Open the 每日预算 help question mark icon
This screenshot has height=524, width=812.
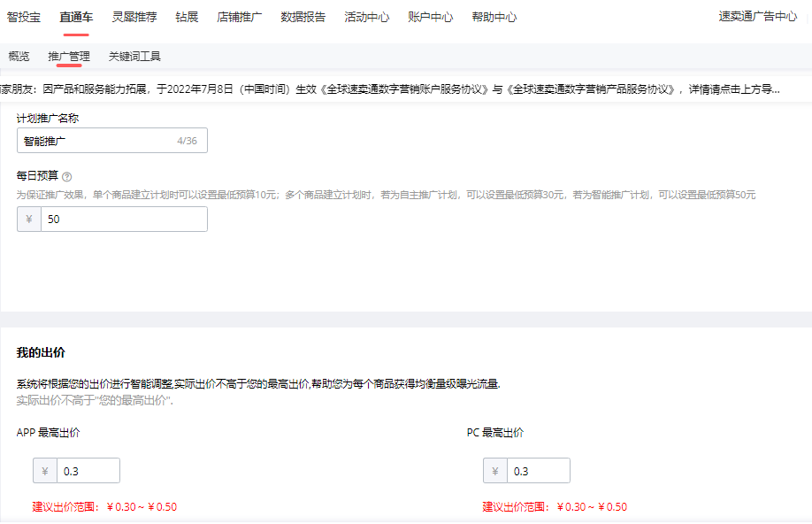(67, 175)
